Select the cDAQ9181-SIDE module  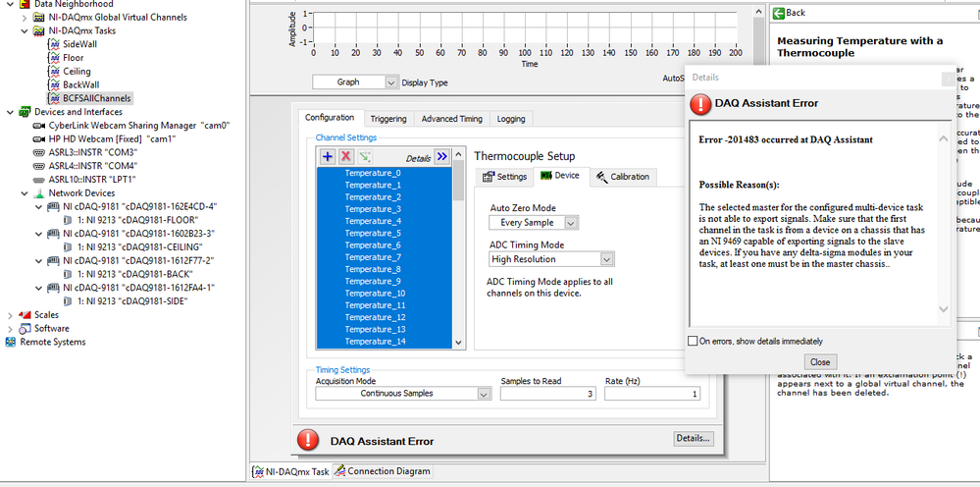click(x=133, y=301)
